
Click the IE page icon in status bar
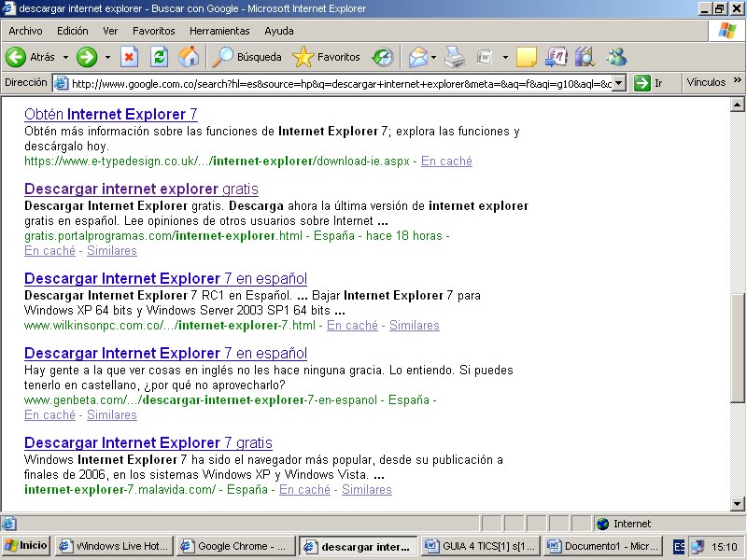tap(8, 524)
